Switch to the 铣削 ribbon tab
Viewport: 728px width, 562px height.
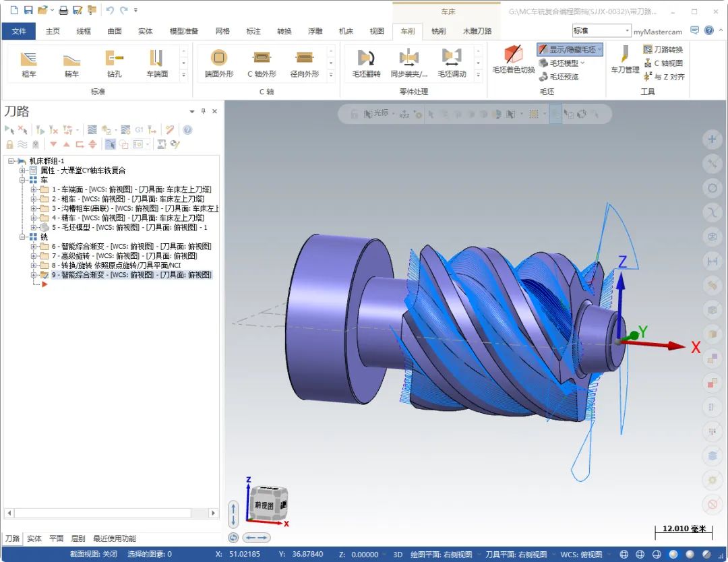pos(438,31)
